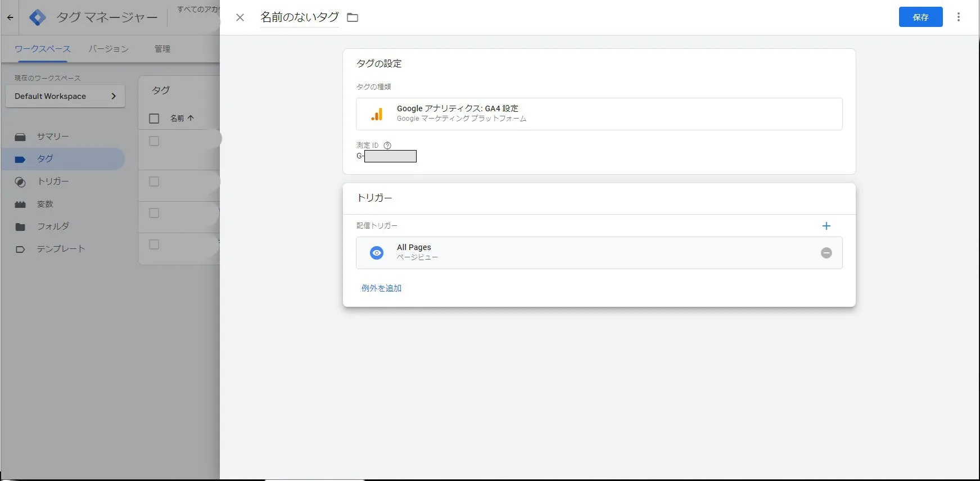Check the fourth tag row checkbox

154,244
